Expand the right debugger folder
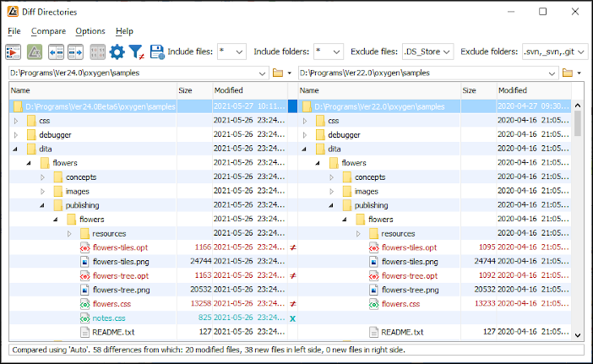Image resolution: width=593 pixels, height=364 pixels. tap(305, 134)
